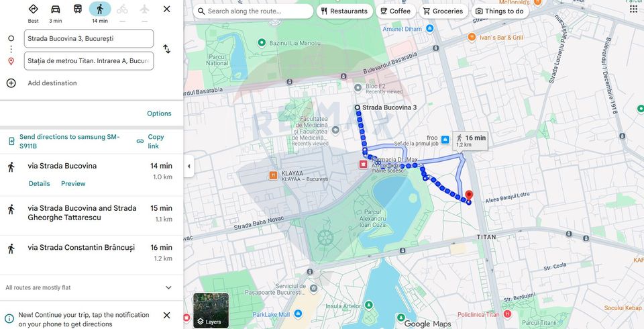
Task: Close the directions panel
Action: point(167,9)
